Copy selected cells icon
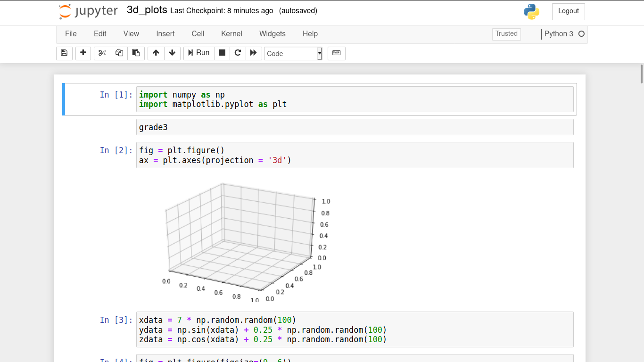Viewport: 644px width, 362px height. click(x=119, y=53)
